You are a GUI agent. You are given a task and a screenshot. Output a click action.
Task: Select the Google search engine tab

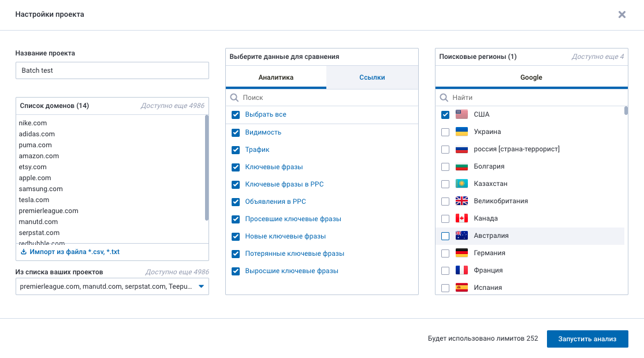(x=531, y=77)
